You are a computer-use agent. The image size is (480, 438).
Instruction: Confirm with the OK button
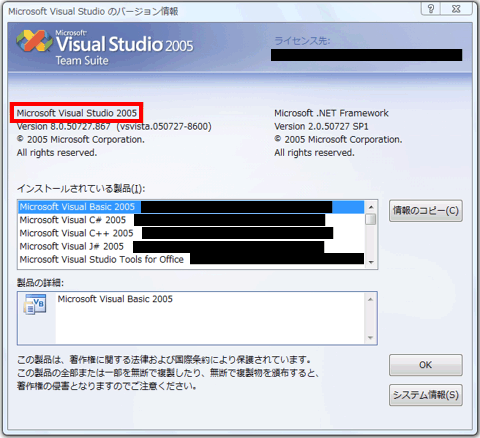426,365
